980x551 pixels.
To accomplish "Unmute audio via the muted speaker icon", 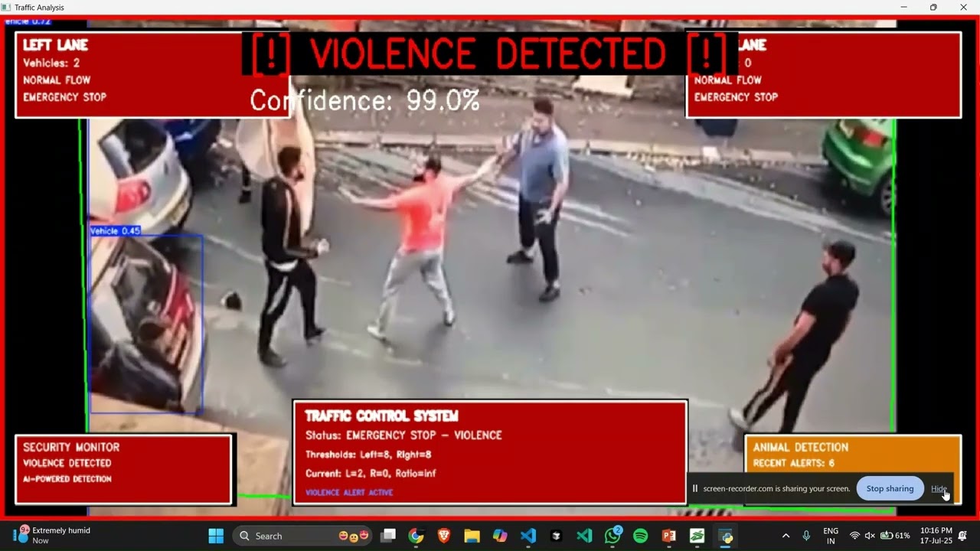I will [x=870, y=536].
